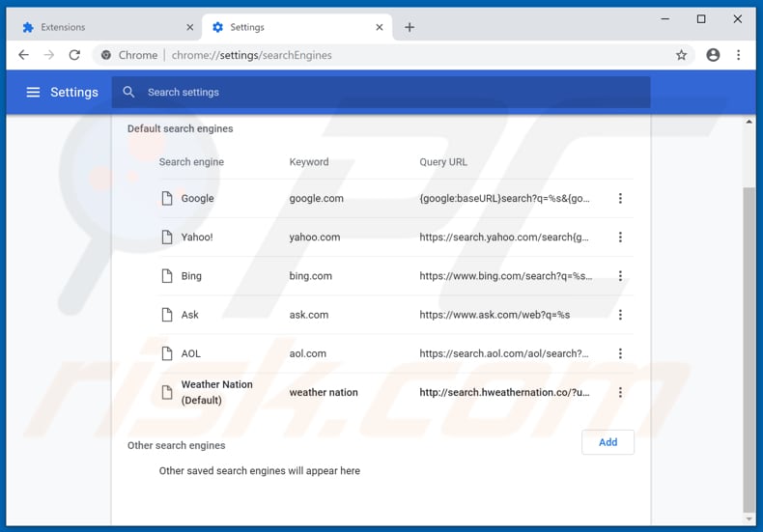Click the www.bing.com query URL
This screenshot has width=763, height=532.
coord(505,276)
